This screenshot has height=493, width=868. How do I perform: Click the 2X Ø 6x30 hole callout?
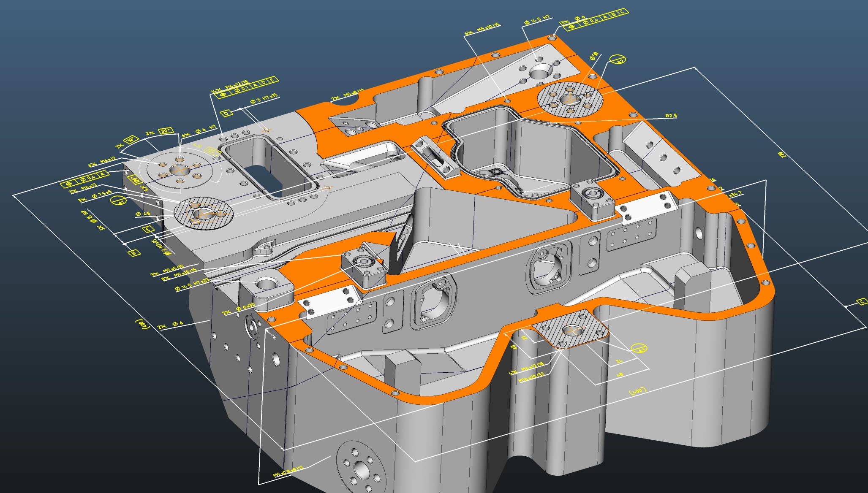[239, 309]
